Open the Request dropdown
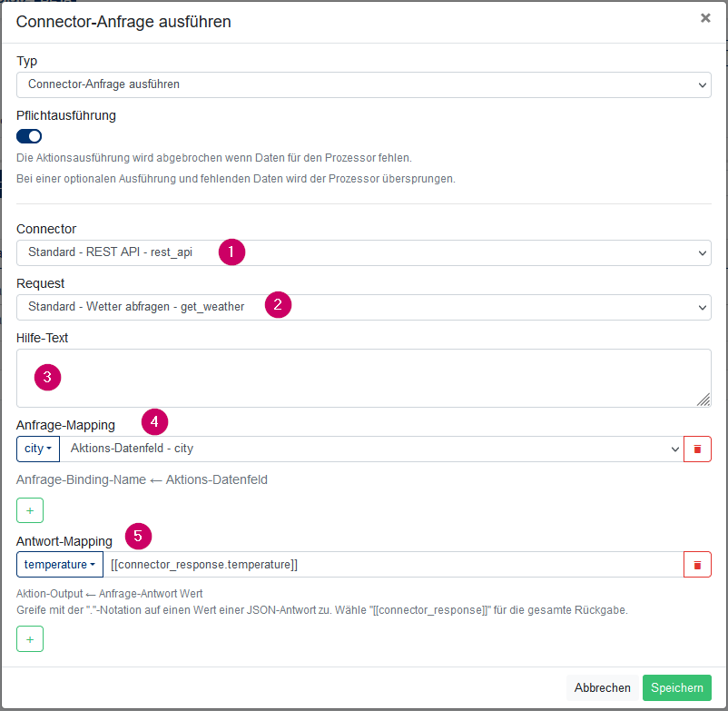 click(x=363, y=307)
